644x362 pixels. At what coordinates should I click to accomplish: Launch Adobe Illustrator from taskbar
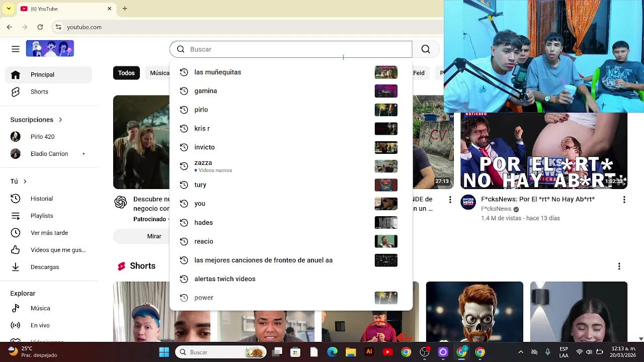[369, 352]
